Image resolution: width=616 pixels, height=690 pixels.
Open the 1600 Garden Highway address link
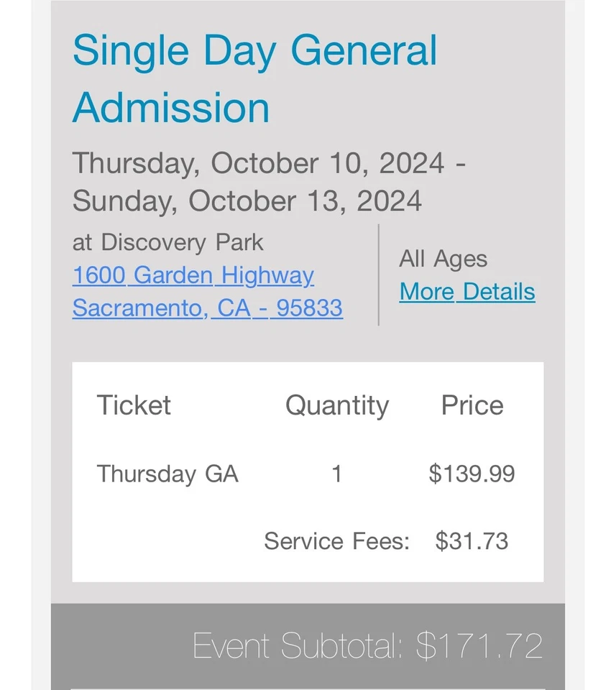coord(193,275)
